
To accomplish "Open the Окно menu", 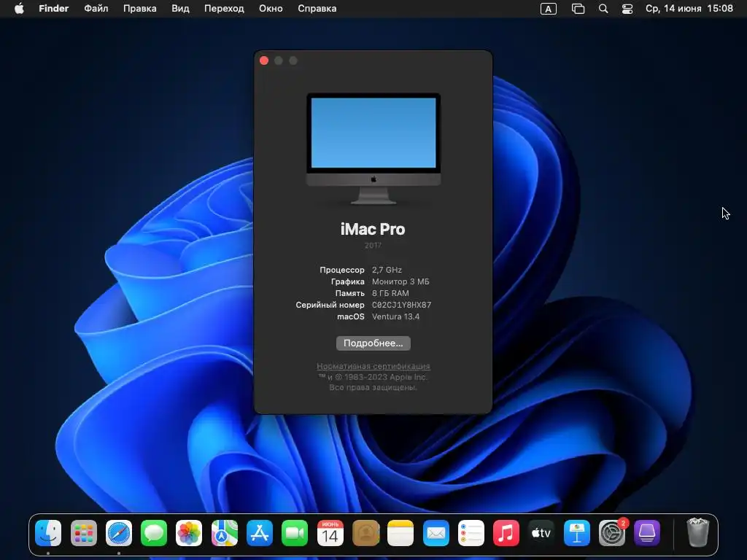I will 271,9.
